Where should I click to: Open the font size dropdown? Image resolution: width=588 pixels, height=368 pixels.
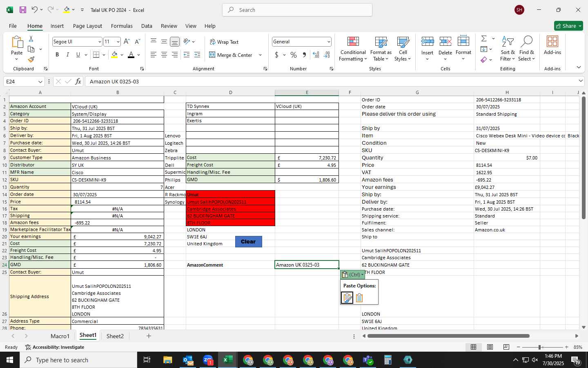(118, 42)
